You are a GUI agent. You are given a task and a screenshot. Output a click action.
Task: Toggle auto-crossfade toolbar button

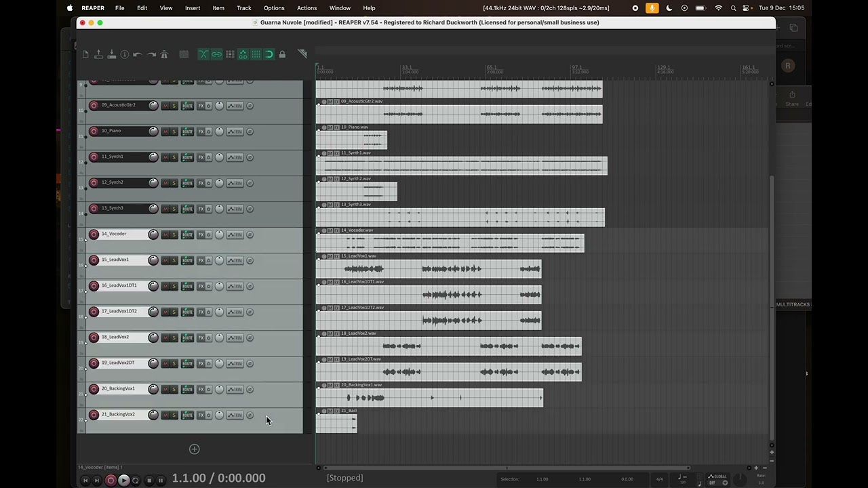[x=203, y=54]
